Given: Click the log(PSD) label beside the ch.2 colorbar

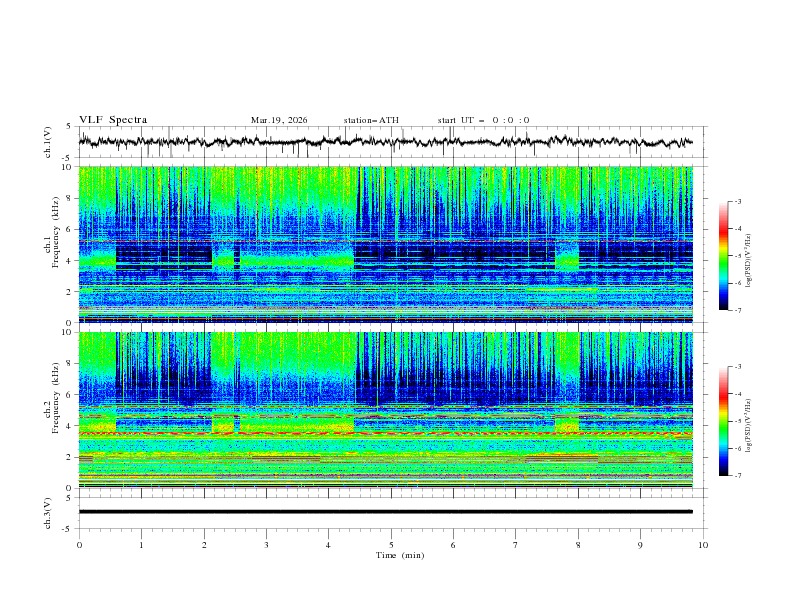Looking at the screenshot, I should point(749,426).
